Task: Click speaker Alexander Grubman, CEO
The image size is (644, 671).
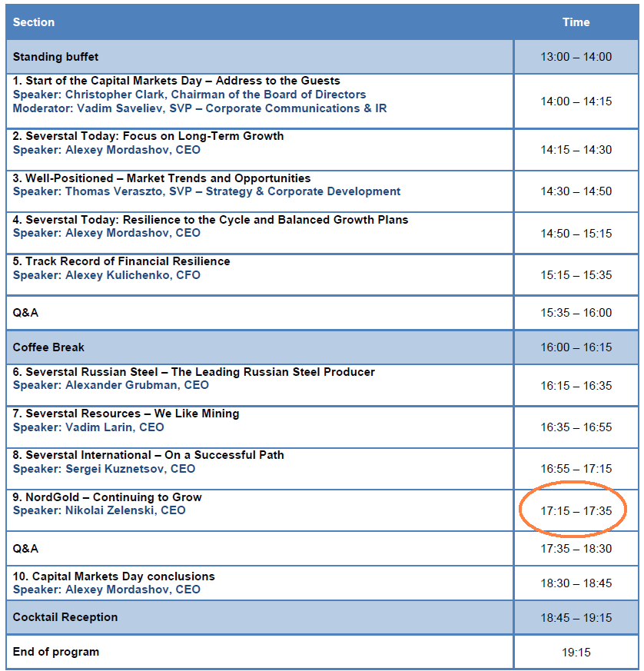Action: click(111, 385)
